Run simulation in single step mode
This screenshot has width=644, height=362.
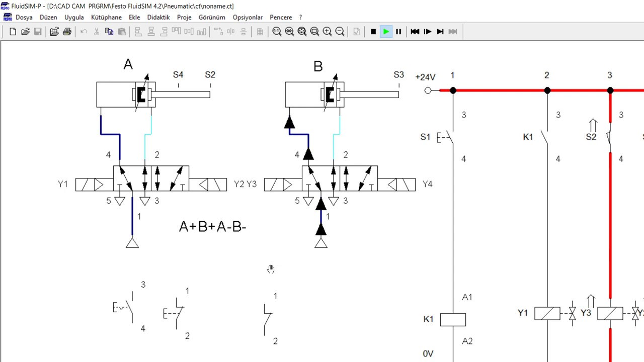(428, 31)
